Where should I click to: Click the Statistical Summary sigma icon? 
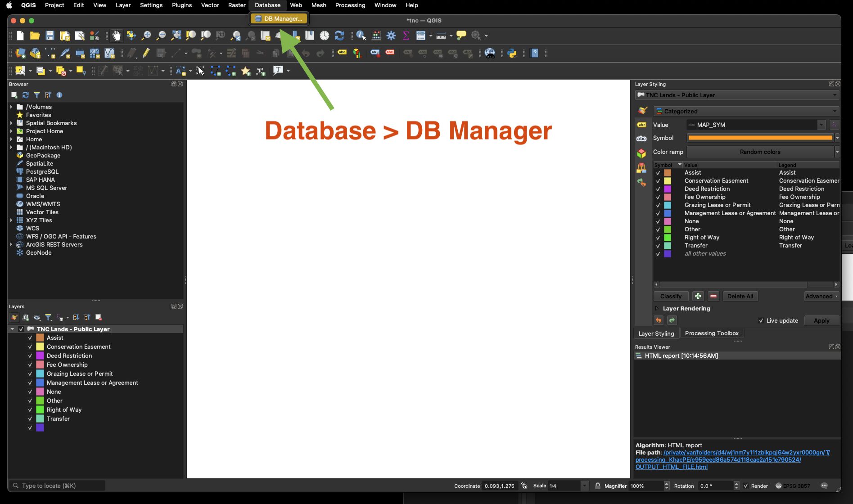(x=406, y=36)
